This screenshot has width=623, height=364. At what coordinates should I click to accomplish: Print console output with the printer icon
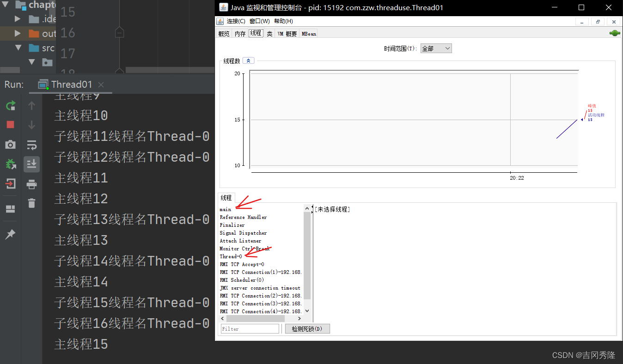pos(31,185)
